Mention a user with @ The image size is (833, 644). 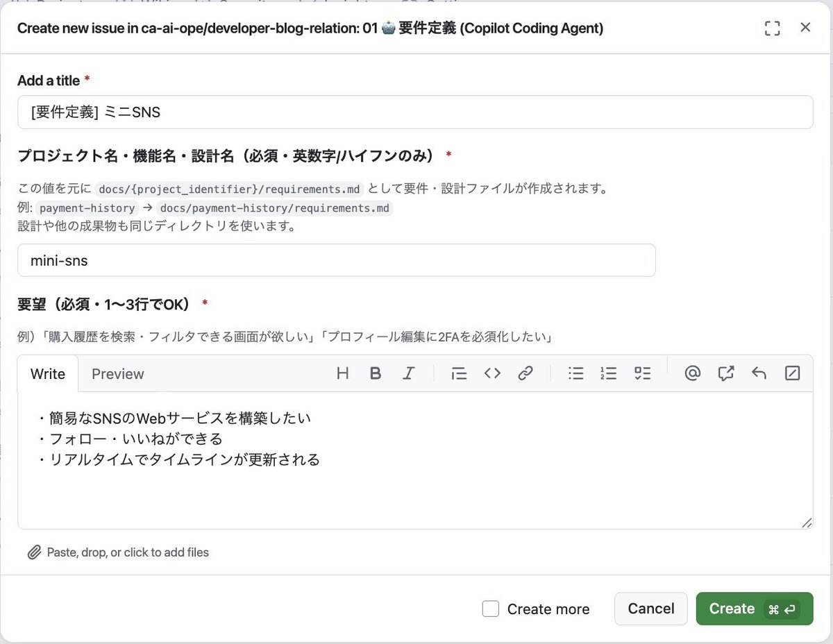click(692, 373)
